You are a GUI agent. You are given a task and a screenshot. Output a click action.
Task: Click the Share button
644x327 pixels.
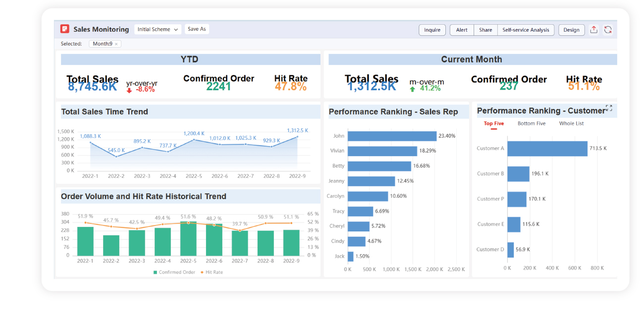(x=485, y=30)
